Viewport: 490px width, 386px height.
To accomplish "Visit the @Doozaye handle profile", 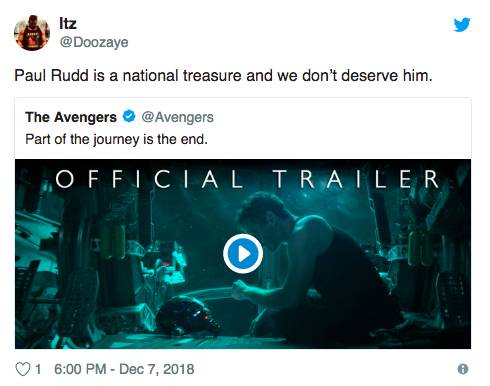I will tap(94, 42).
